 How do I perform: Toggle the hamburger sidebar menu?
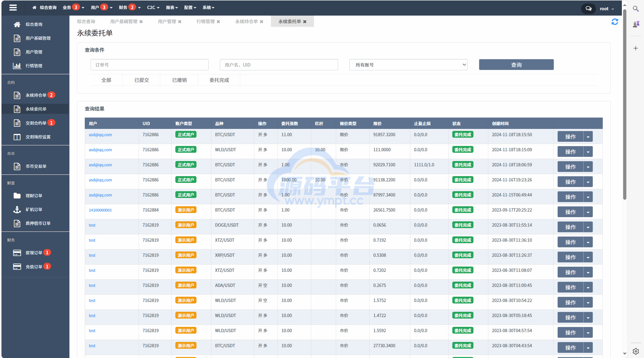[x=13, y=8]
